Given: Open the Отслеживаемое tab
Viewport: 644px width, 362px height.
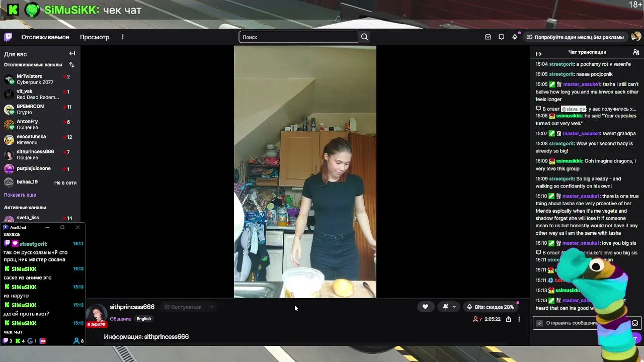Looking at the screenshot, I should click(x=45, y=37).
